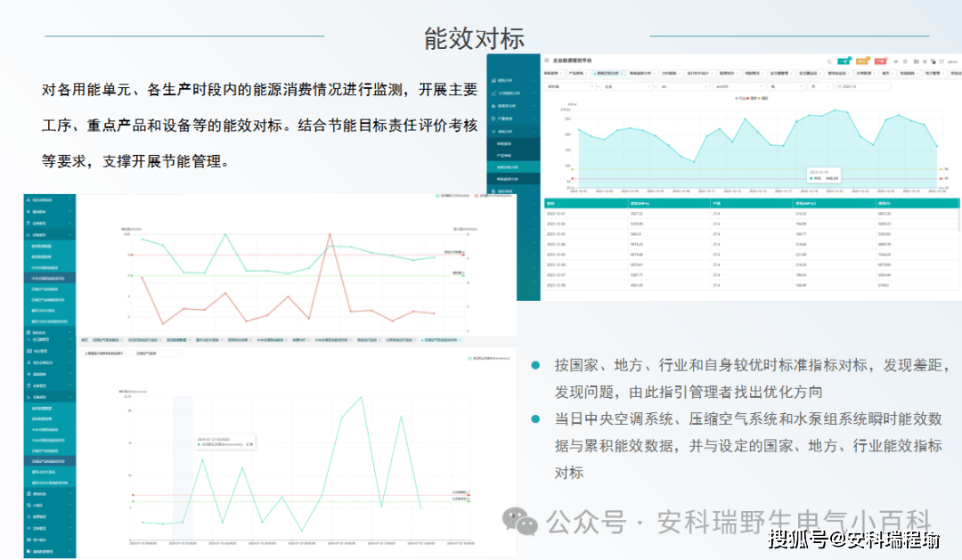This screenshot has width=962, height=560.
Task: Toggle the legend series of the lower-left chart
Action: tap(489, 358)
